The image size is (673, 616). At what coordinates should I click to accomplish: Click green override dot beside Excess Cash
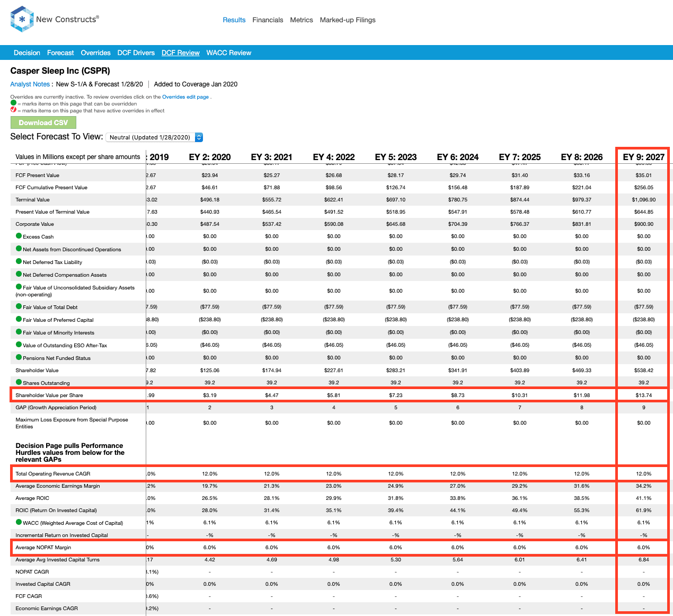coord(19,236)
